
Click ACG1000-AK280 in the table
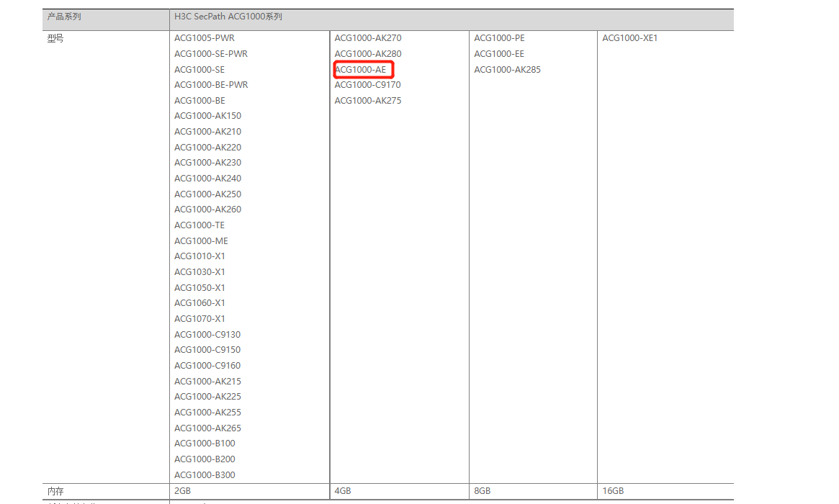tap(368, 53)
